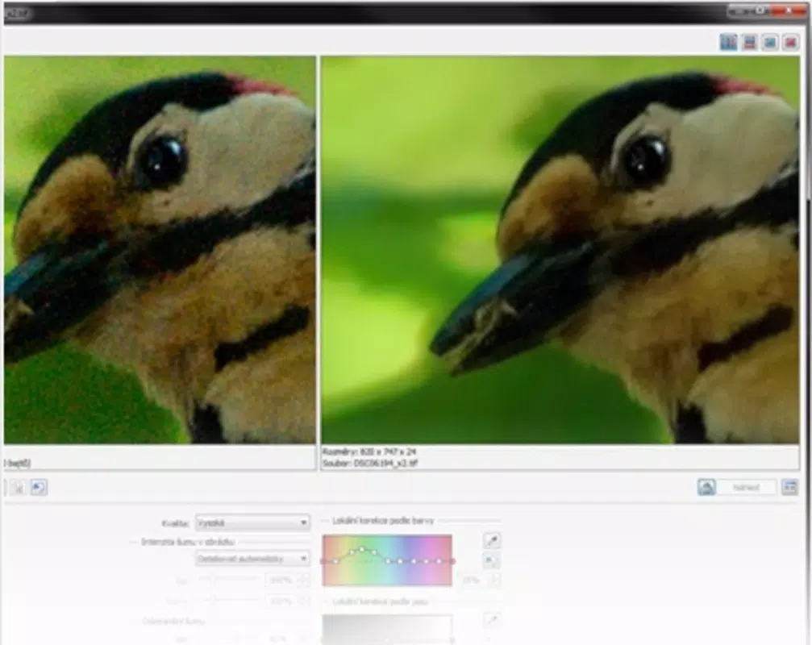Click the Rozměry dimensions text
The image size is (812, 645).
369,451
